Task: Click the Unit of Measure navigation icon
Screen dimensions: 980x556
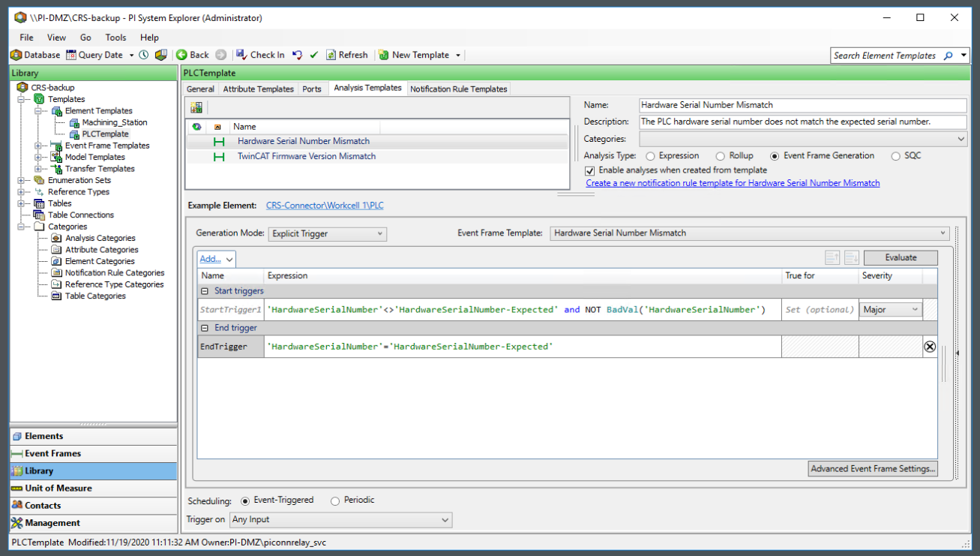Action: (x=17, y=488)
